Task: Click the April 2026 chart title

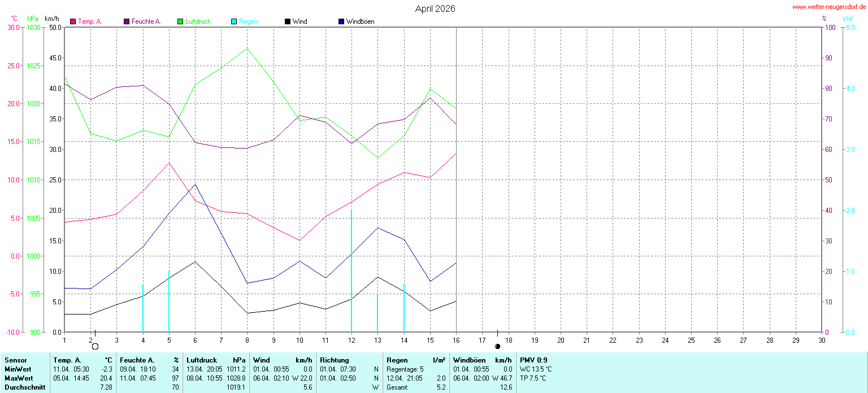Action: click(x=435, y=8)
